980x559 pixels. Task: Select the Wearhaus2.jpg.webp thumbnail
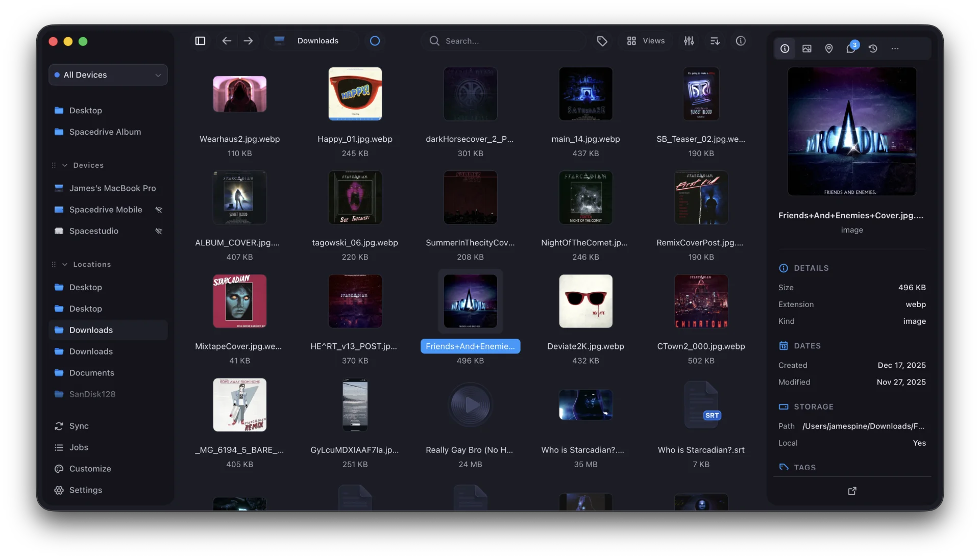(x=239, y=94)
